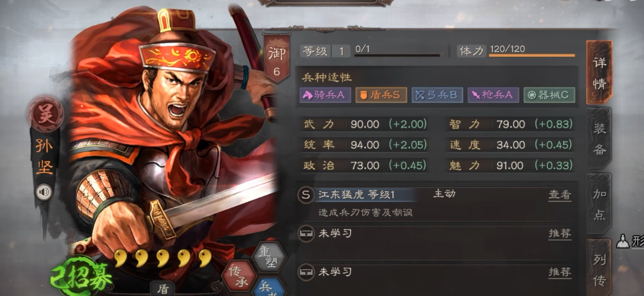The image size is (644, 296).
Task: Click 推荐 on second unlearned skill
Action: [x=560, y=272]
